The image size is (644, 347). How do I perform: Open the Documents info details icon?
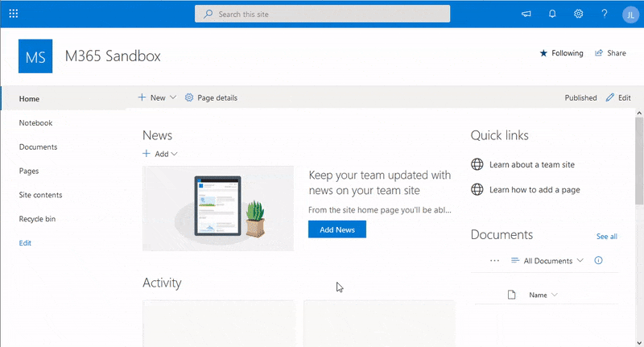click(x=598, y=260)
